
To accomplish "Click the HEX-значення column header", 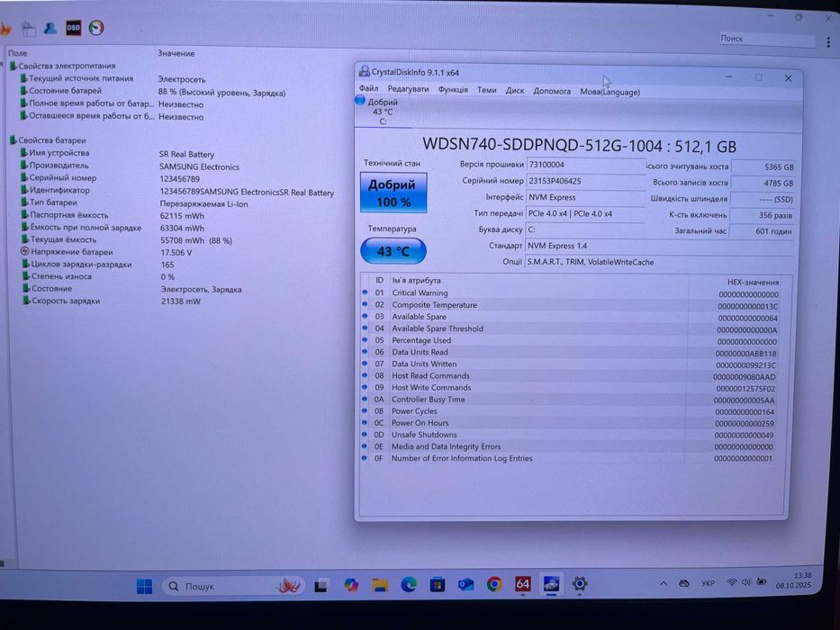I will (x=753, y=282).
